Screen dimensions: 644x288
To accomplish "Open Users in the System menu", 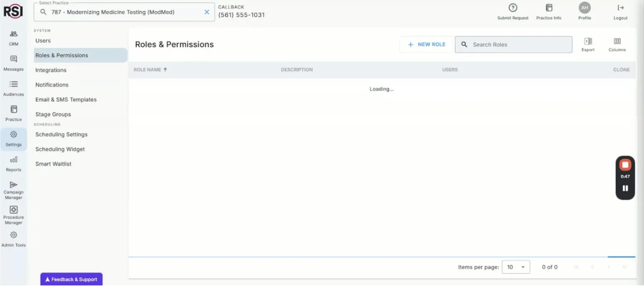I will click(x=43, y=41).
